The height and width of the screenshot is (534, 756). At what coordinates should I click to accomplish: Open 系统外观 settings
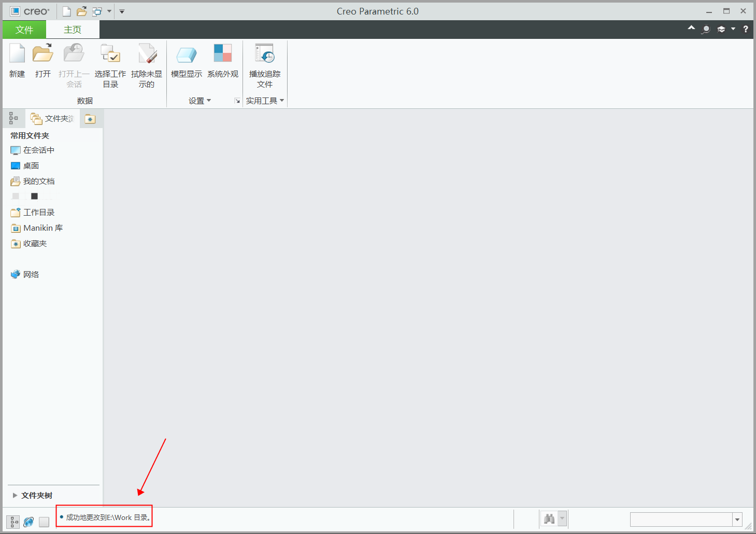[x=223, y=61]
